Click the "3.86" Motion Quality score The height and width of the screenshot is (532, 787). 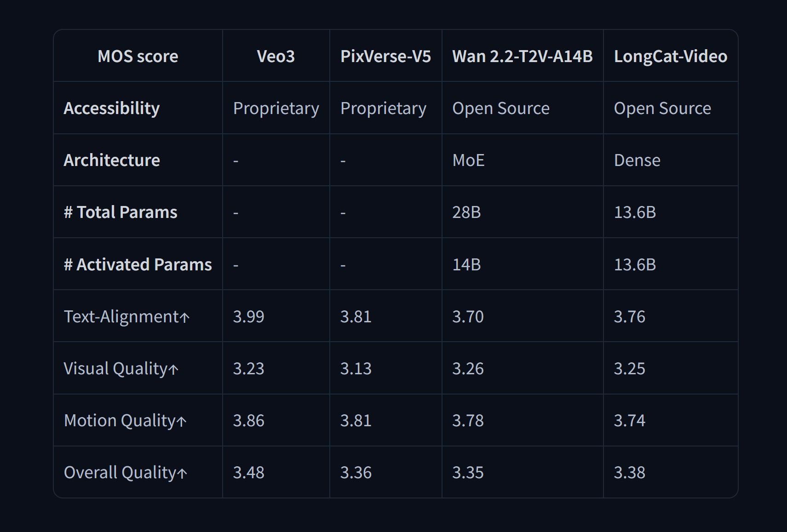click(x=248, y=420)
